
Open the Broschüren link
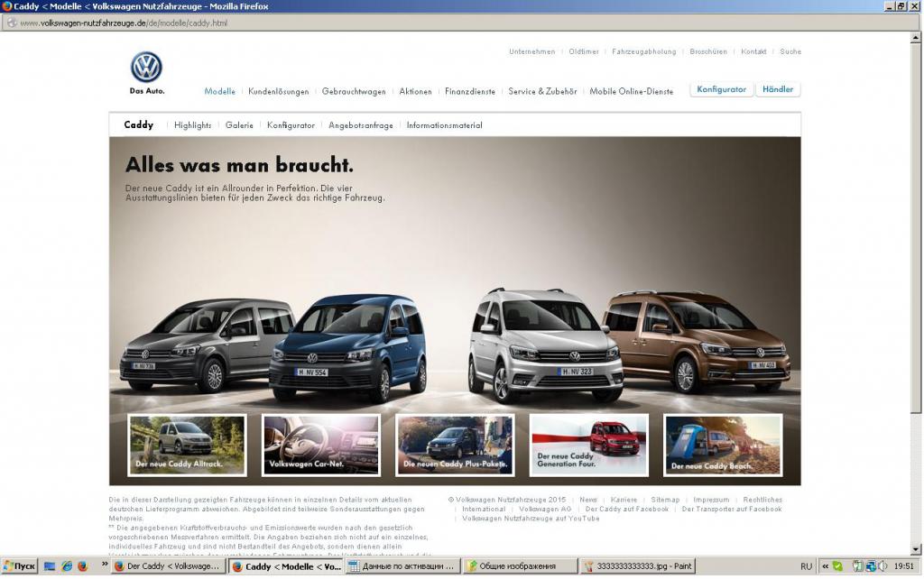708,51
